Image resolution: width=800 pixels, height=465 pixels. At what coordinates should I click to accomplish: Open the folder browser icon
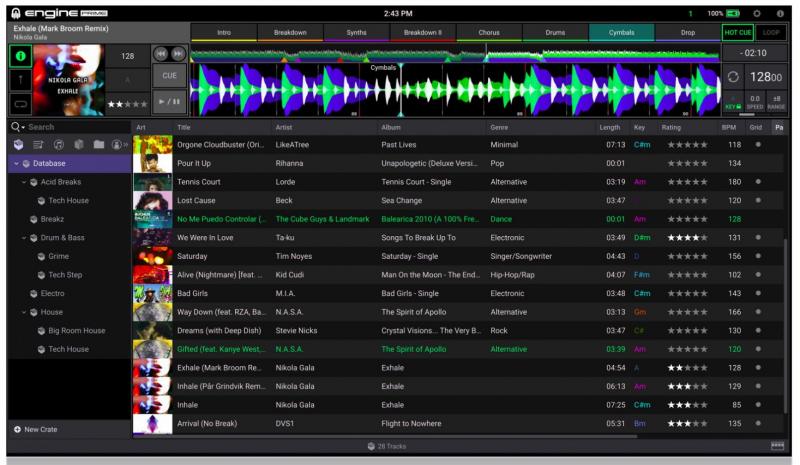point(99,145)
